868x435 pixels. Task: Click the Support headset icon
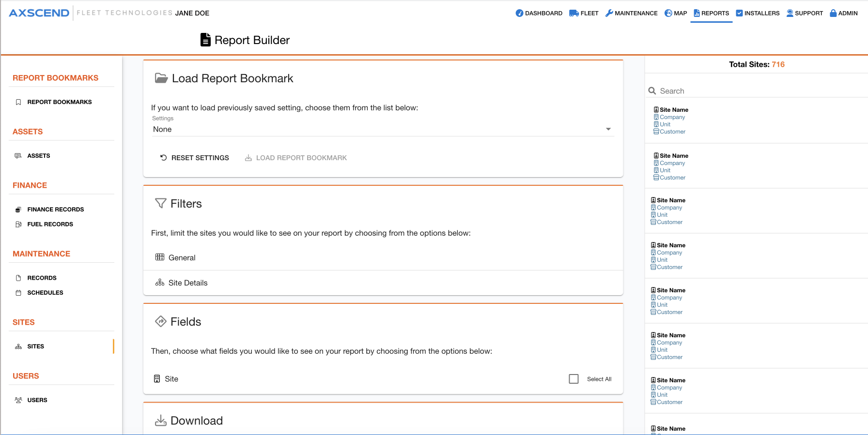[790, 13]
